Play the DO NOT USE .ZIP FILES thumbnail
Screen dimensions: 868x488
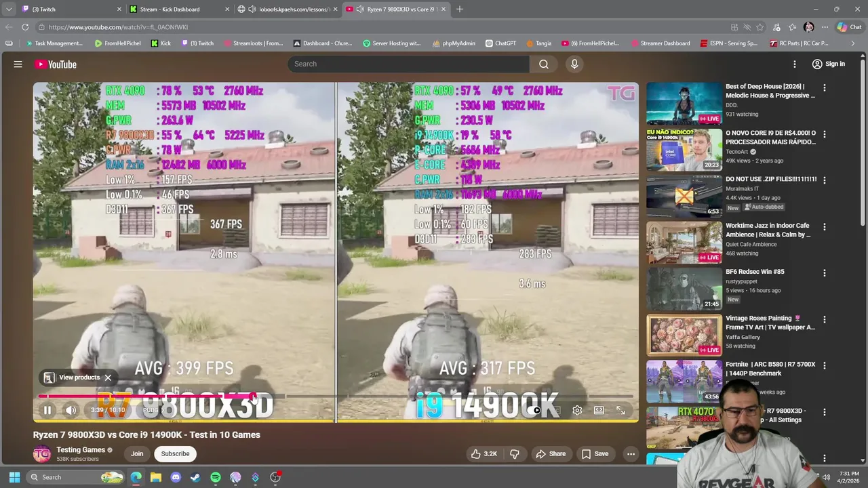pos(684,196)
